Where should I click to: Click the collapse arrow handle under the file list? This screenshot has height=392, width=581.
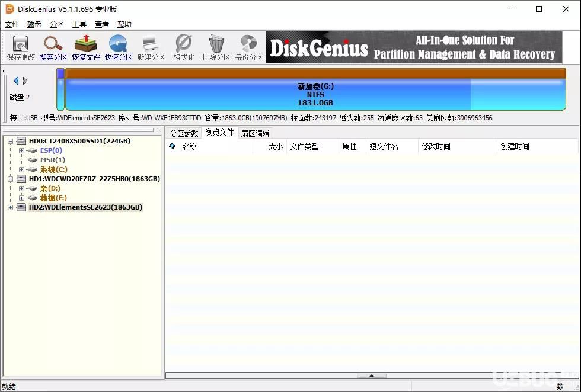(372, 375)
